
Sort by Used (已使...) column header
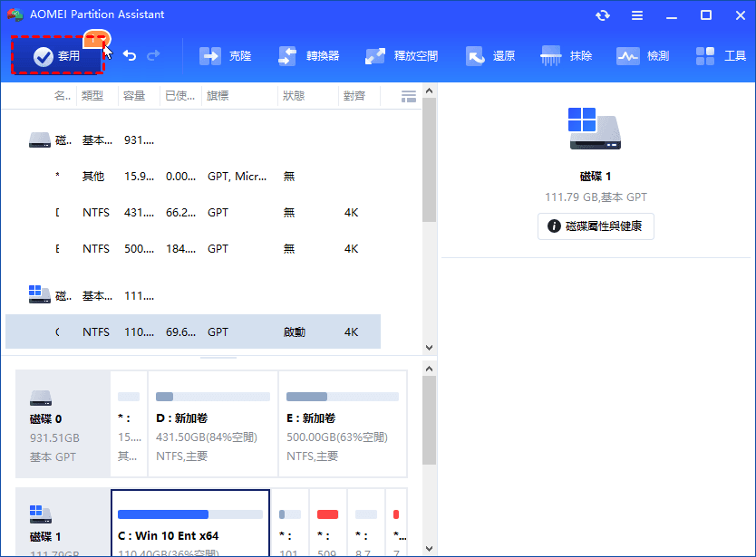tap(180, 96)
